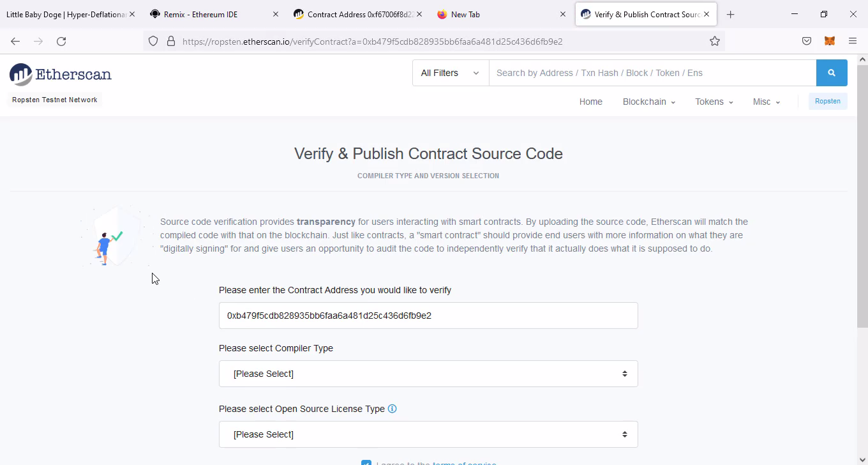Open the Compiler Type dropdown

coord(428,374)
